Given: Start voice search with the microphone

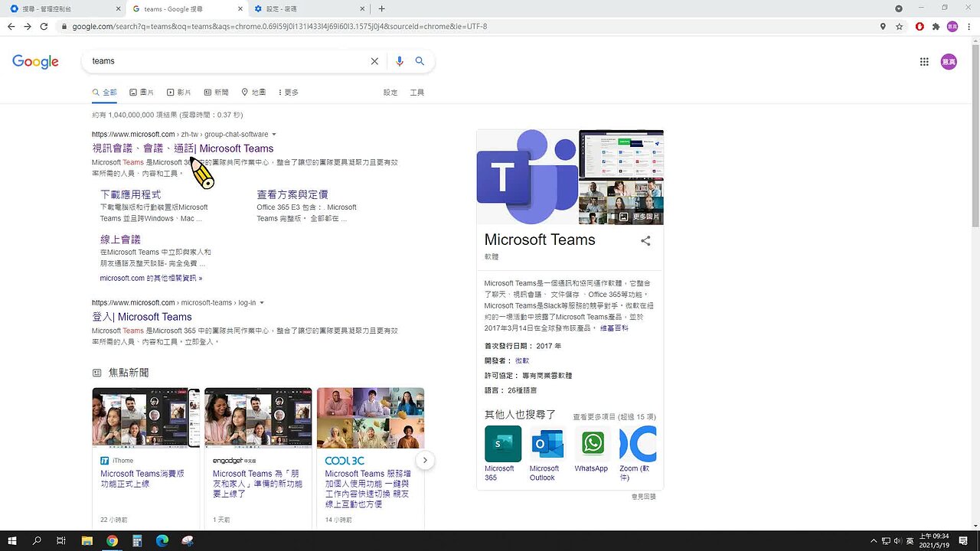Looking at the screenshot, I should (399, 61).
